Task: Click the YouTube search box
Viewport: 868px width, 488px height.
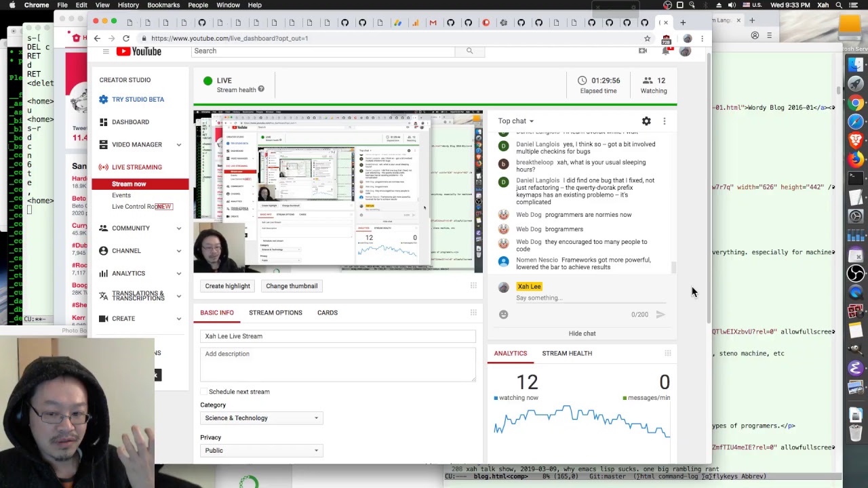Action: point(323,51)
